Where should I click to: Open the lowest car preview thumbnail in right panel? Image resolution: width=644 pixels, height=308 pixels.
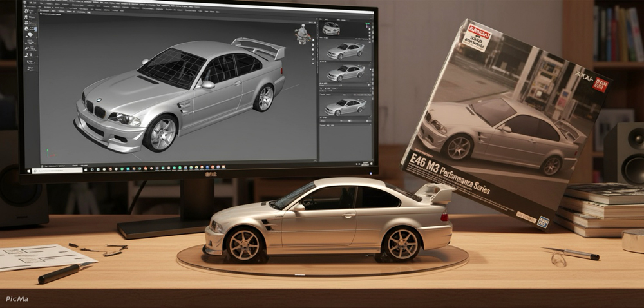345,107
